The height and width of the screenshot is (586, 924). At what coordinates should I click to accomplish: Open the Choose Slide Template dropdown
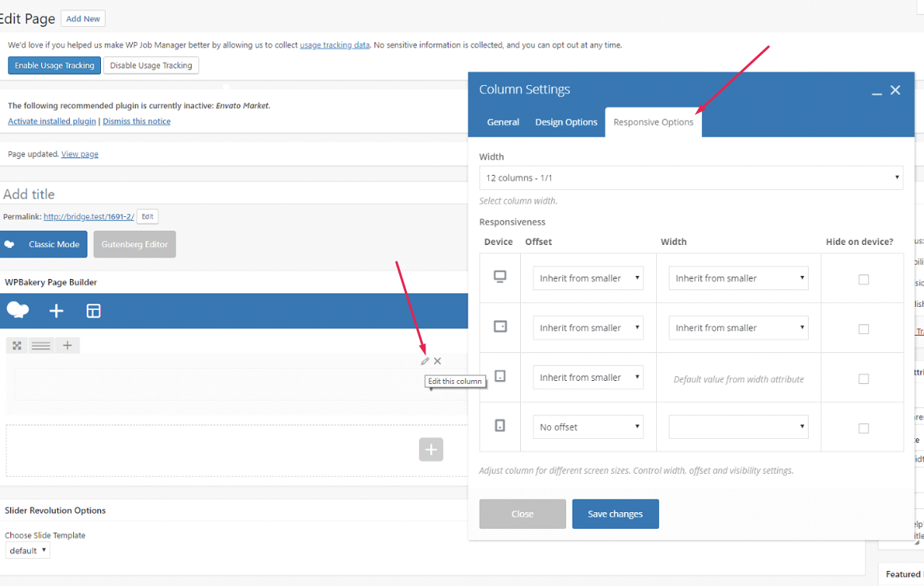[x=27, y=550]
